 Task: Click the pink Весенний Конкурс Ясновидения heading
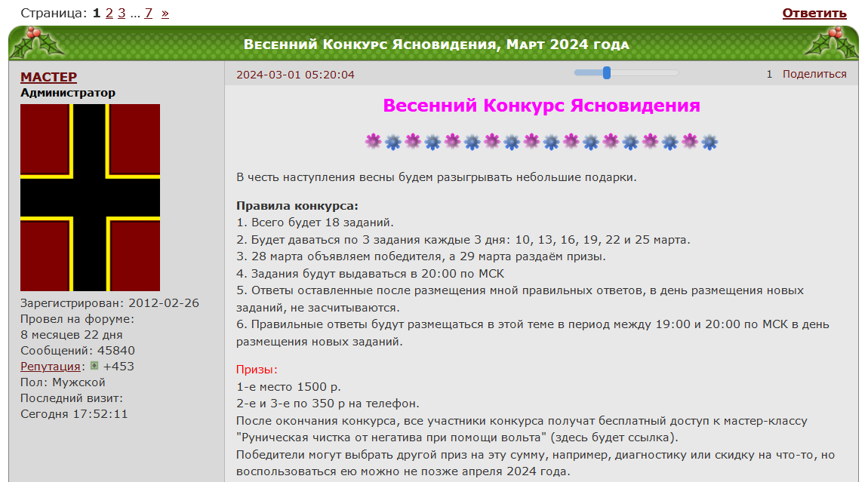click(x=541, y=106)
